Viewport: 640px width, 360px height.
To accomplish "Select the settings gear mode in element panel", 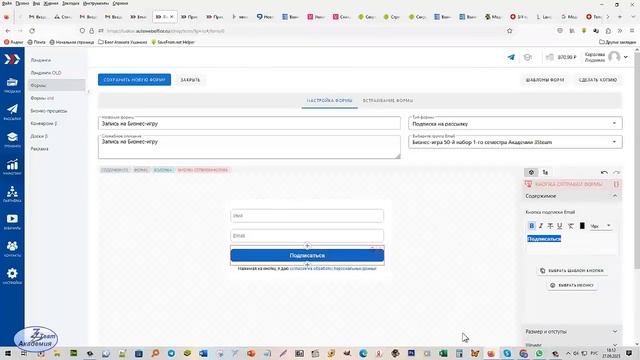I will pos(531,172).
